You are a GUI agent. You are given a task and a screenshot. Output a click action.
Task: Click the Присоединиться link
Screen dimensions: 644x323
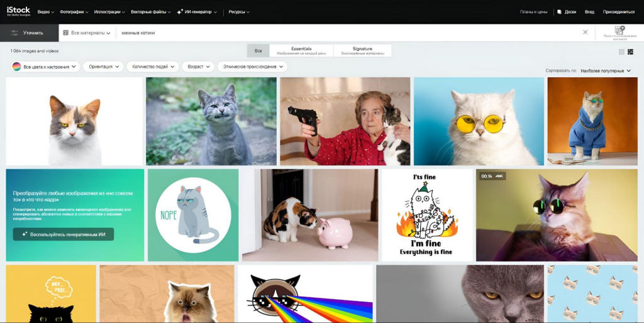[618, 12]
